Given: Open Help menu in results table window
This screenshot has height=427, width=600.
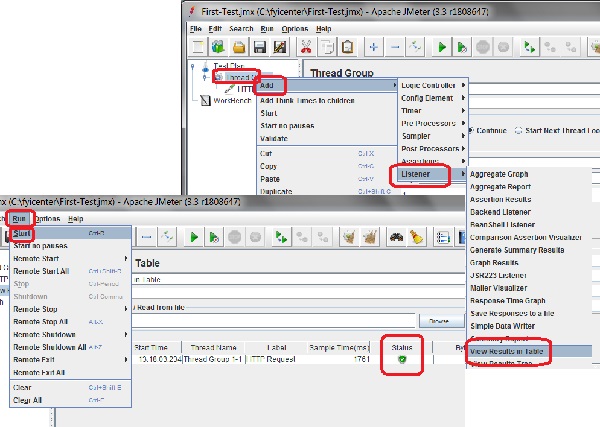Looking at the screenshot, I should [75, 219].
